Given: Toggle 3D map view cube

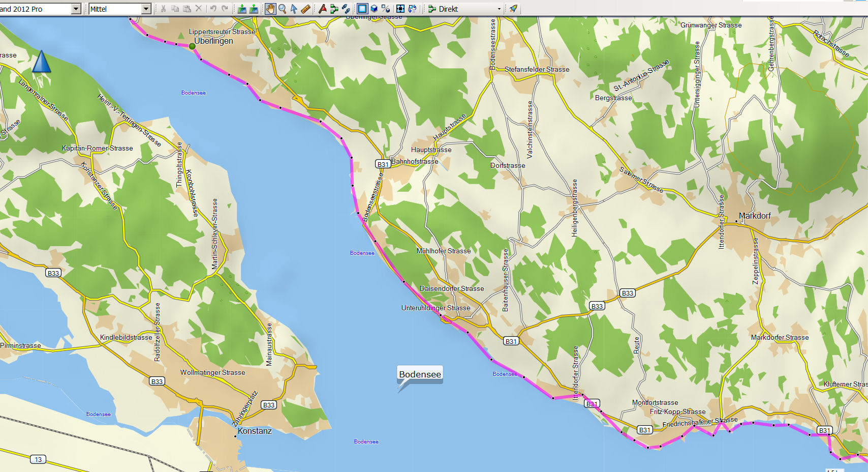Looking at the screenshot, I should pos(374,9).
